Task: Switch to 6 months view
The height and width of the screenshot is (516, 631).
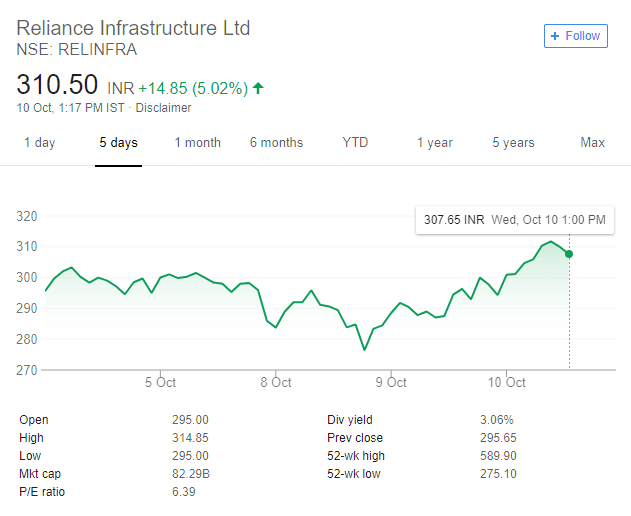Action: click(x=276, y=142)
